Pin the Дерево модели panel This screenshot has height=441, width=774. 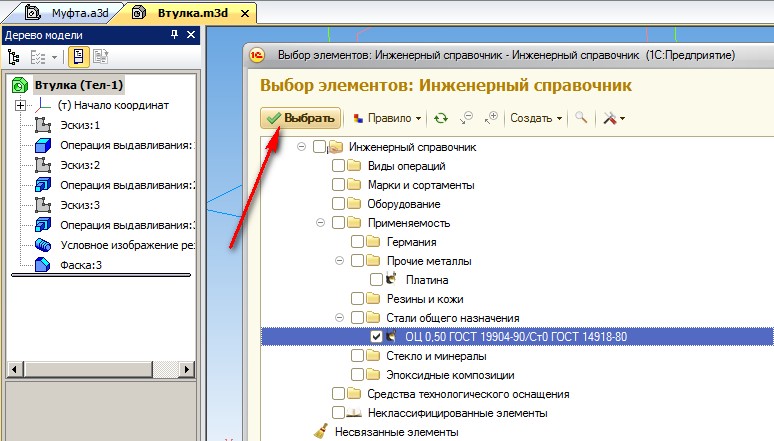[174, 35]
